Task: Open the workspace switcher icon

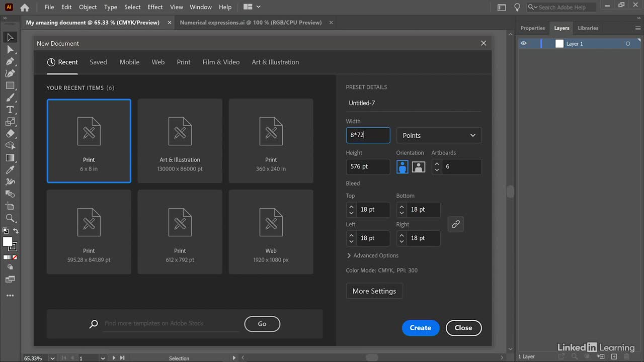Action: [502, 7]
